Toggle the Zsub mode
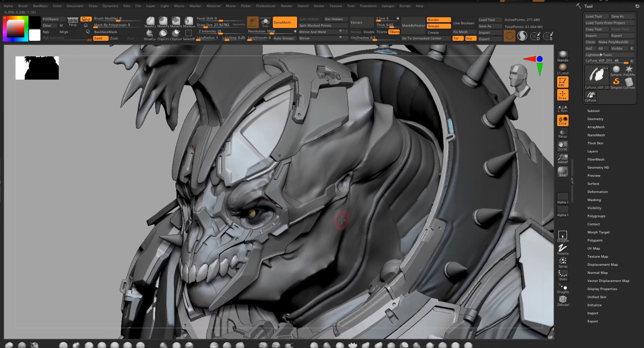This screenshot has width=644, height=348. coord(116,38)
